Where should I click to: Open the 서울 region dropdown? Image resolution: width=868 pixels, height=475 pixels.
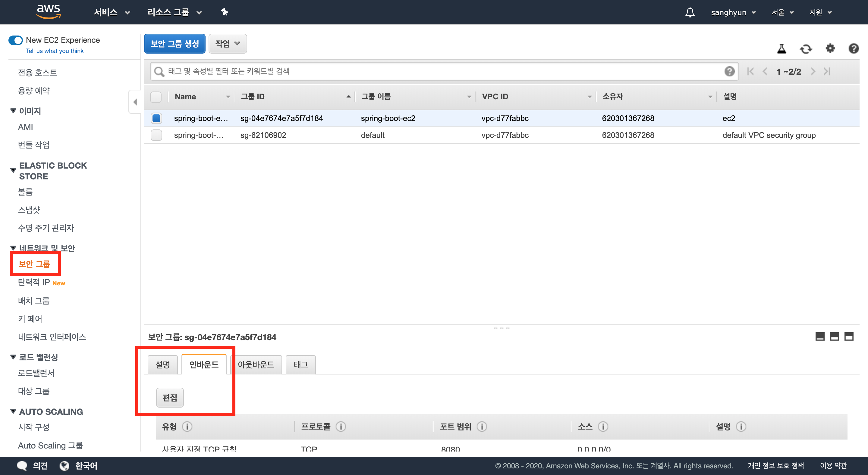click(782, 12)
